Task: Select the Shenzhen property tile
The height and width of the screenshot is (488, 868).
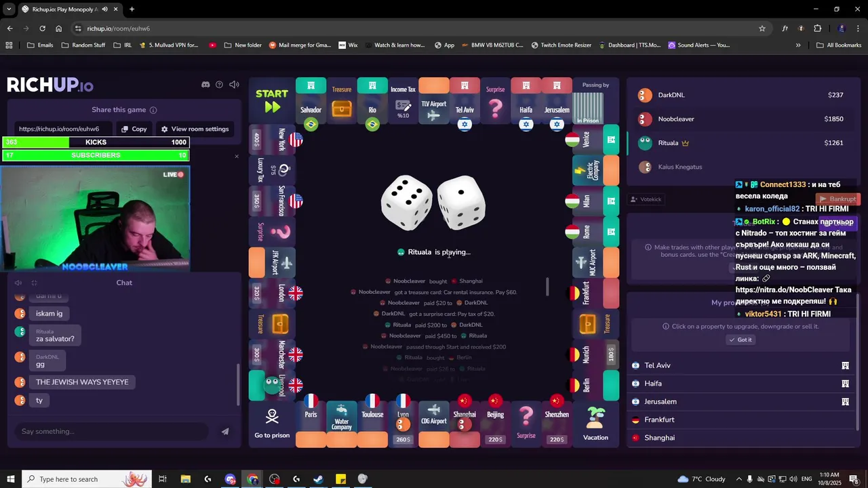Action: pos(557,424)
